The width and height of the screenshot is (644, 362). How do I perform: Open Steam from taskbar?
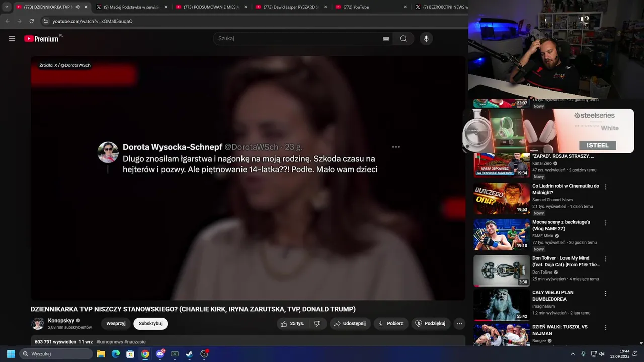coord(189,354)
